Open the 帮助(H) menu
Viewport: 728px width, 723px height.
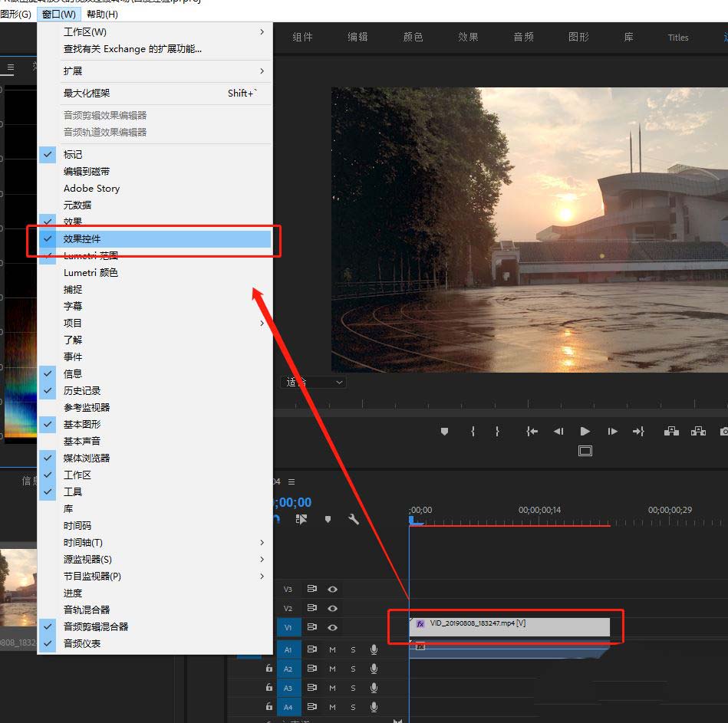102,14
